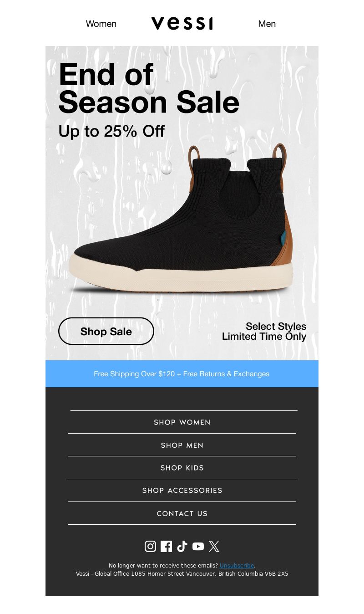364x614 pixels.
Task: Open the Contact Us footer link
Action: 182,513
